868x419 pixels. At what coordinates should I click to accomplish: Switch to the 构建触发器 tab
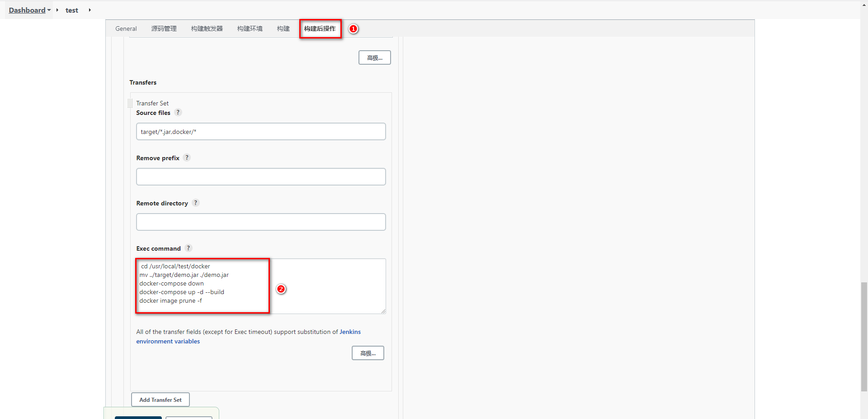[207, 29]
